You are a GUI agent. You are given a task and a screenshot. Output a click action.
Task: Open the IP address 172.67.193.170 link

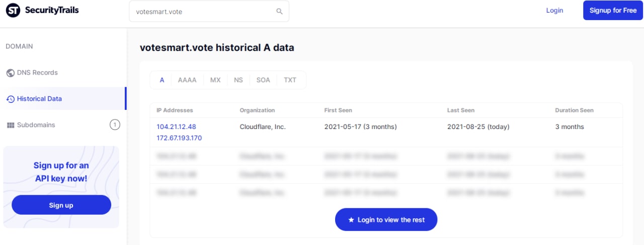[x=179, y=138]
